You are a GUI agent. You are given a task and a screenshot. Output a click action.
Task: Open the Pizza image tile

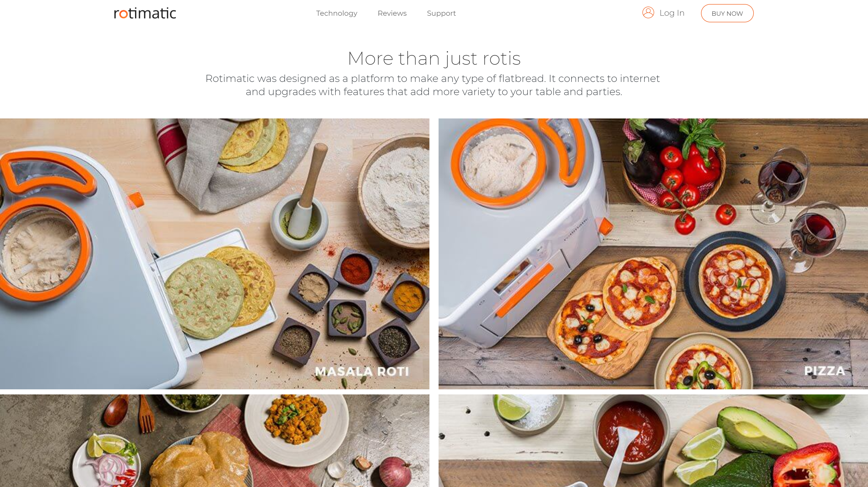653,254
